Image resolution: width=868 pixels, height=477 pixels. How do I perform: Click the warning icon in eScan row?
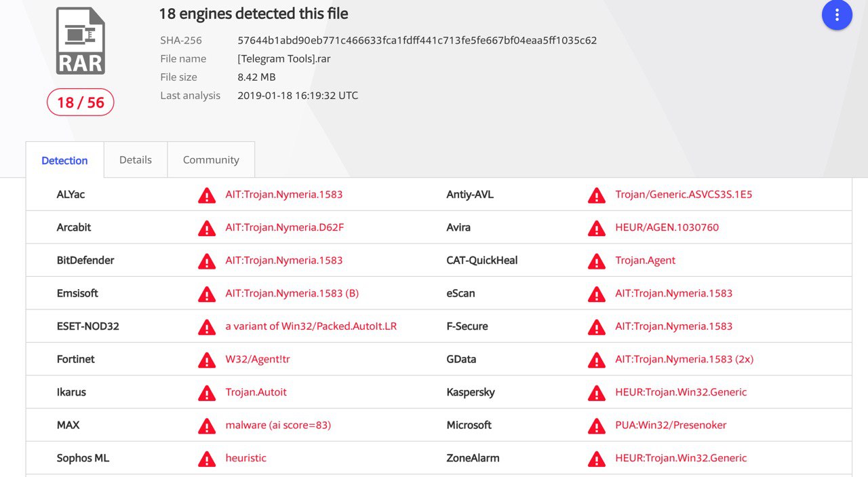[x=597, y=294]
